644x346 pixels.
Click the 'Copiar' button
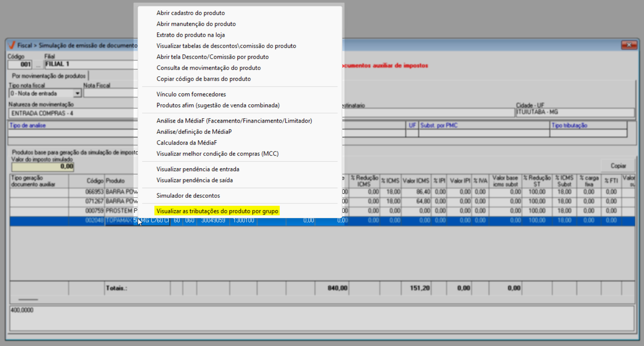click(618, 166)
